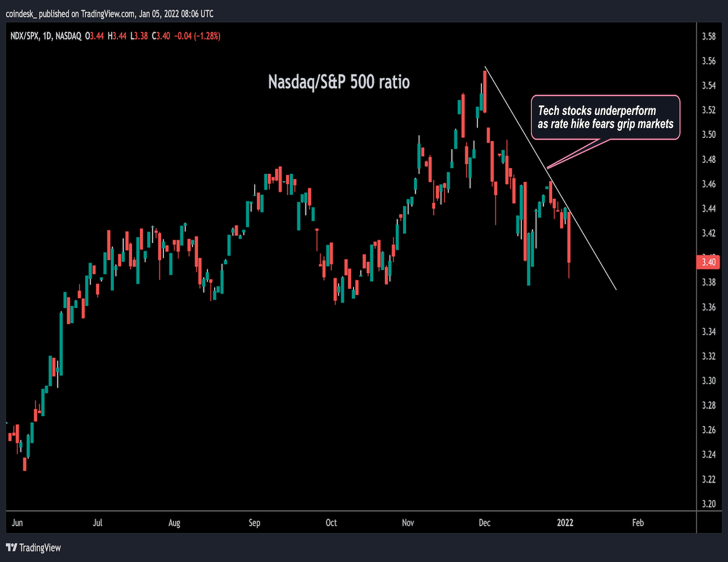
Task: Select the 3.36 price axis label
Action: [709, 307]
